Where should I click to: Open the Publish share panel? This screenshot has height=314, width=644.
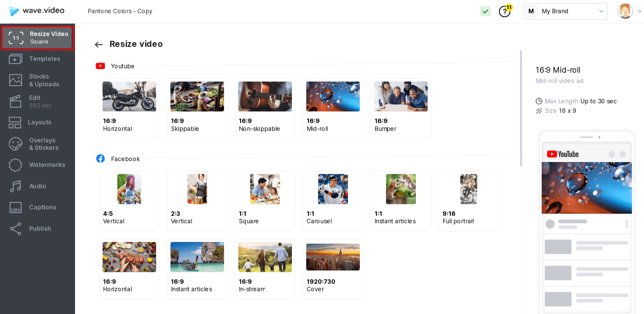37,229
